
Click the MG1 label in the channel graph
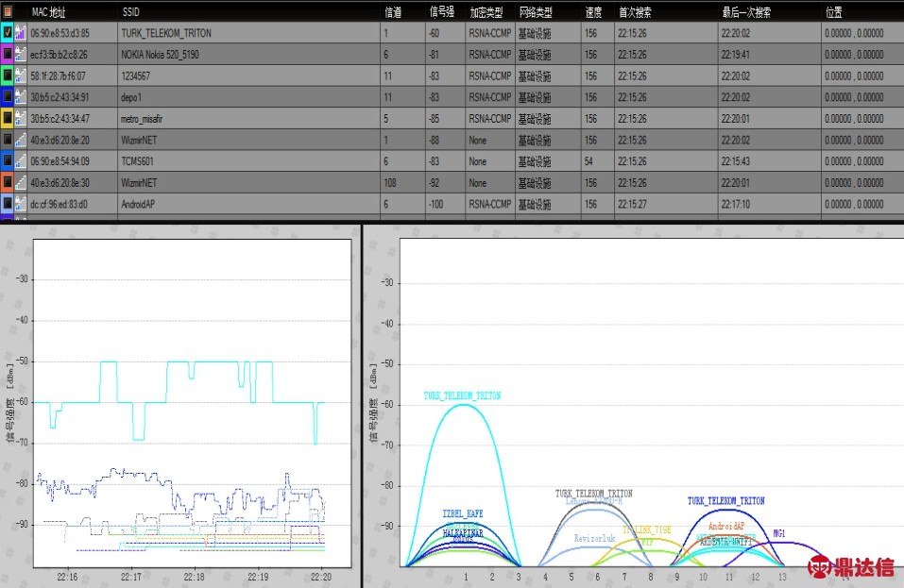[x=779, y=533]
